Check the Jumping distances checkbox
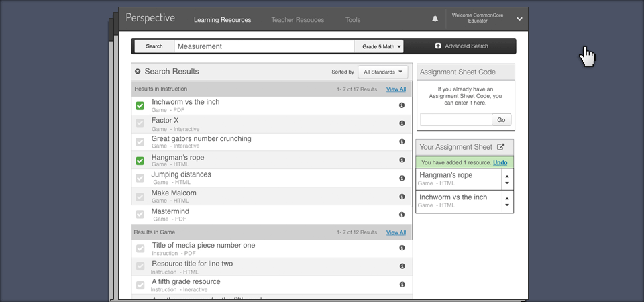Screen dimensions: 644x302 tap(140, 179)
